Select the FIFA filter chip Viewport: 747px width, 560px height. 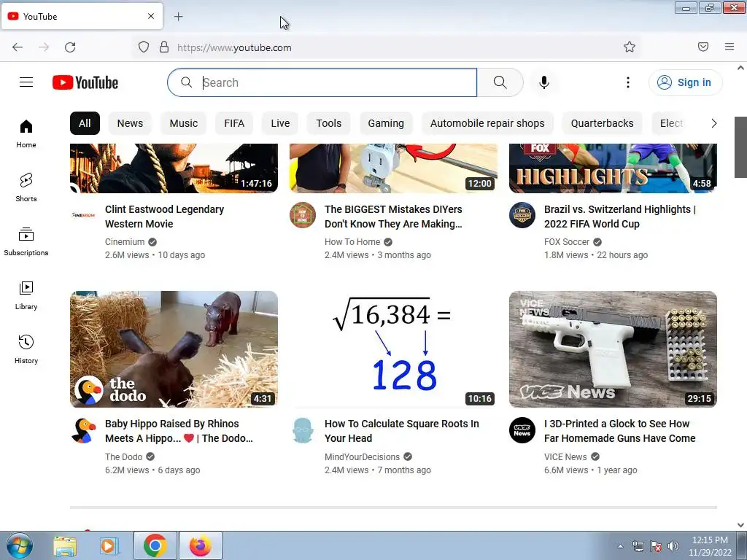[x=234, y=123]
